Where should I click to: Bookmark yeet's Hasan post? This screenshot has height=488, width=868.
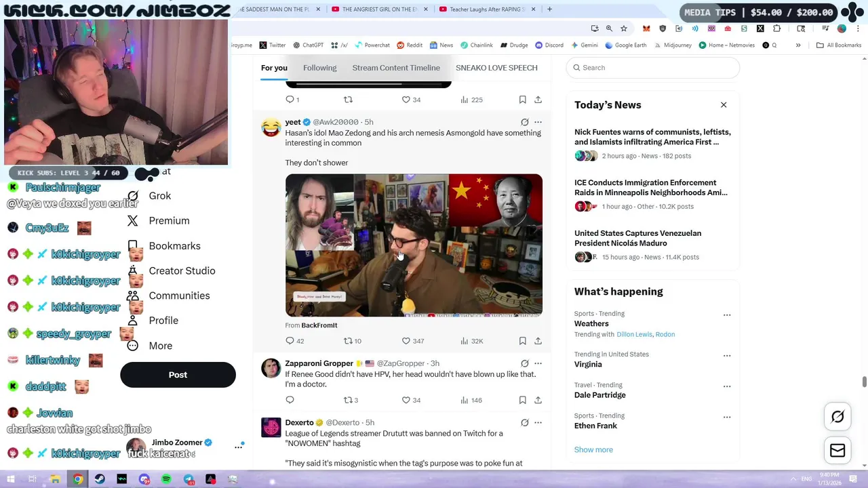[522, 341]
